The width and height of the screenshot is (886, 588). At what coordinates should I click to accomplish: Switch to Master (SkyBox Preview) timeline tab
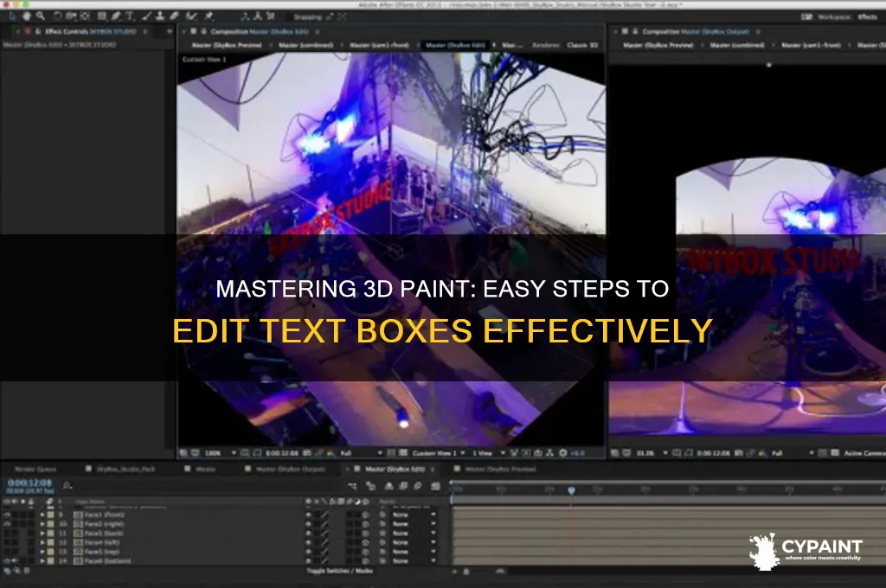tap(500, 470)
